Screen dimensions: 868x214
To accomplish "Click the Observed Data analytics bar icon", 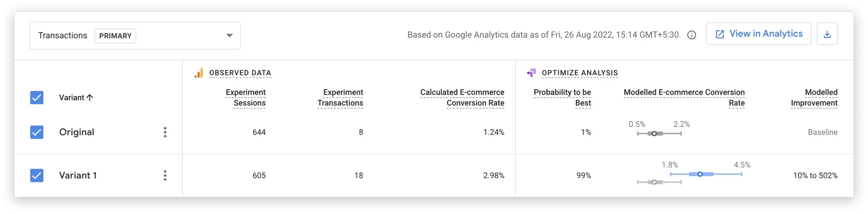I will click(x=199, y=73).
